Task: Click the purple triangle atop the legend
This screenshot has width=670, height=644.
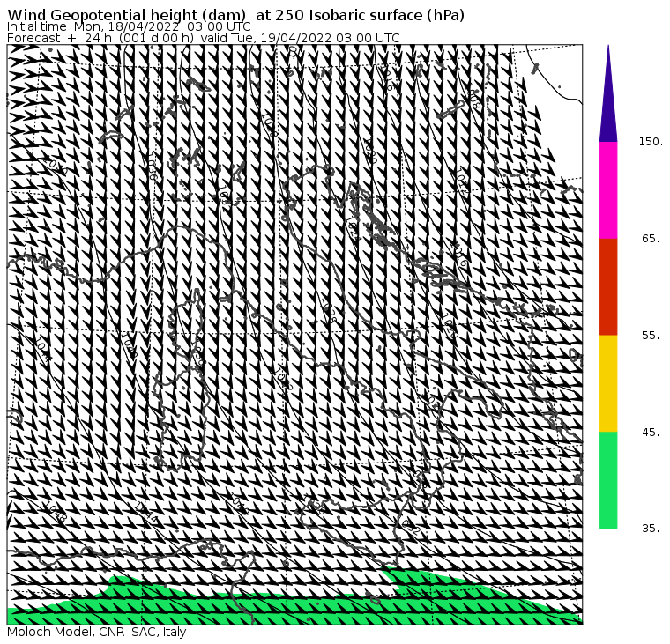Action: 608,93
